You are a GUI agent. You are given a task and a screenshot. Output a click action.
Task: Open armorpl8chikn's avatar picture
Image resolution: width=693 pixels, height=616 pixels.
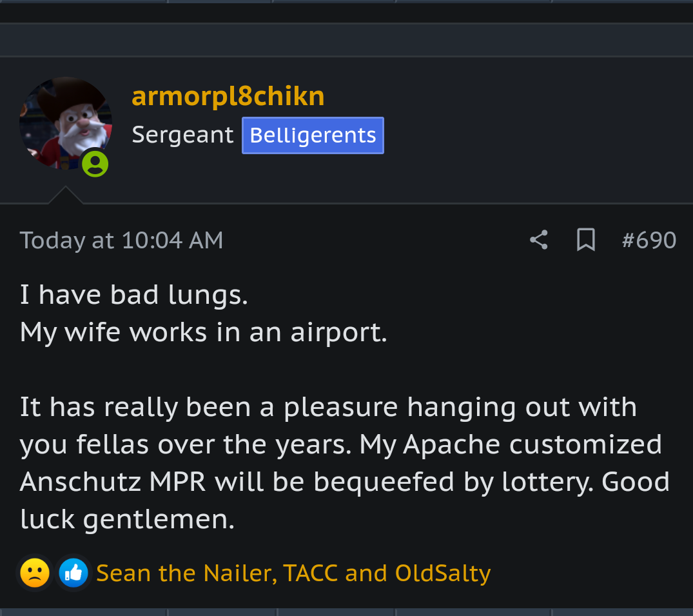[x=65, y=123]
